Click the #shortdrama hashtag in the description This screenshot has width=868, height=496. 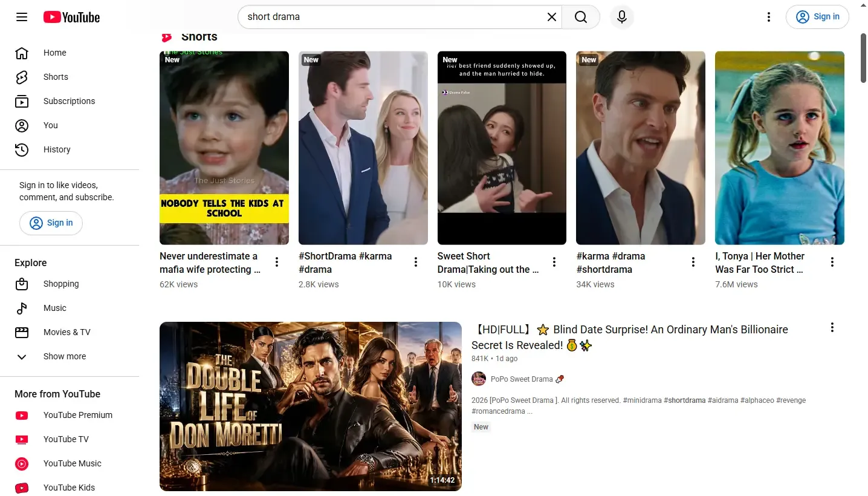684,400
